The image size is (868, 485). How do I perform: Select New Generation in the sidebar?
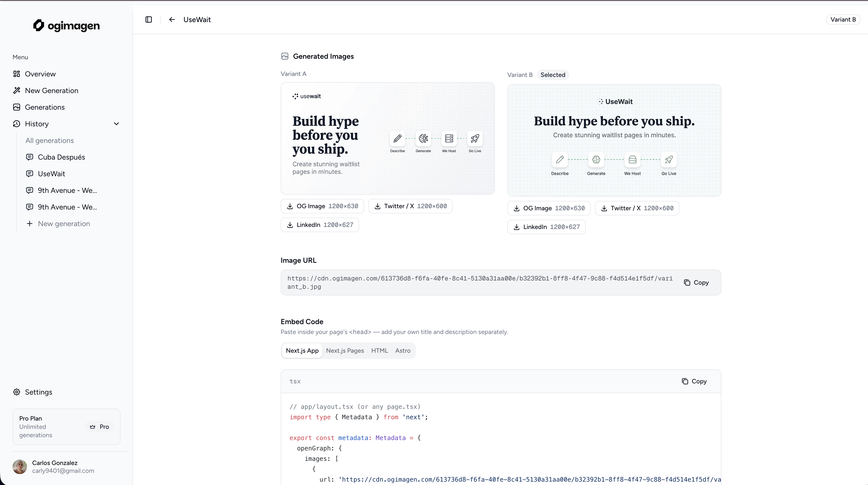pyautogui.click(x=51, y=90)
